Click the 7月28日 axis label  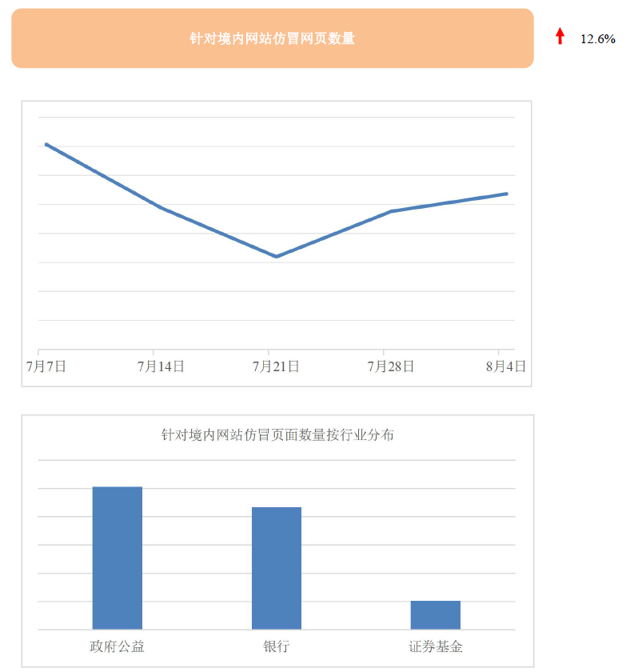391,366
